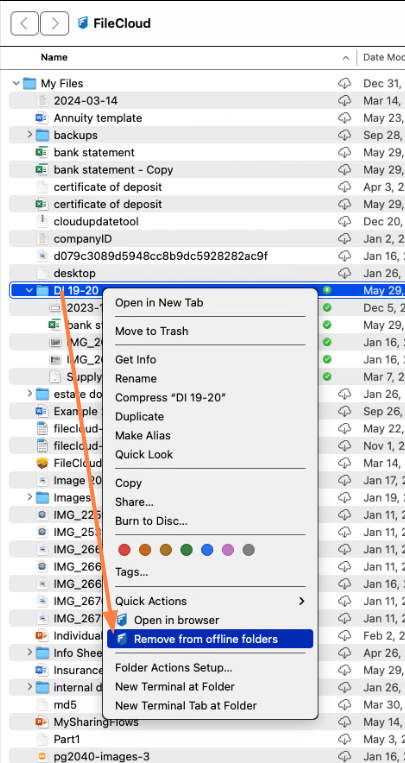Image resolution: width=405 pixels, height=763 pixels.
Task: Choose Get Info from the menu
Action: [135, 360]
